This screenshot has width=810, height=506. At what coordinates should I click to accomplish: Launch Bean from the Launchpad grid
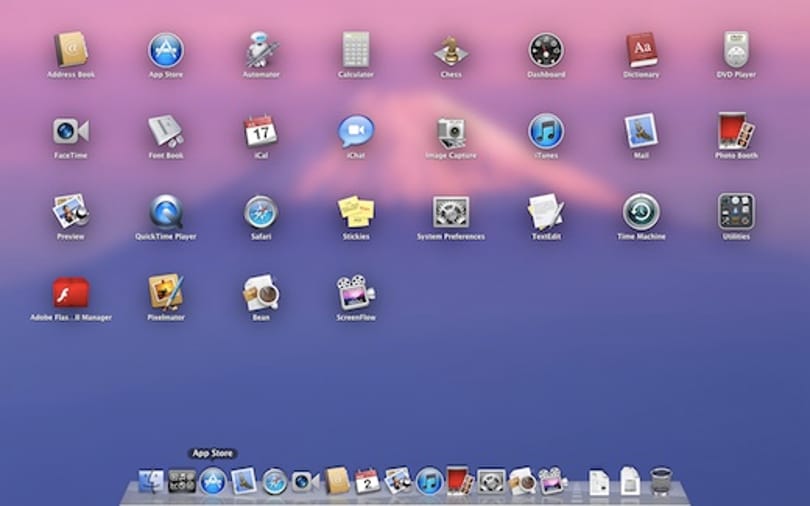[261, 293]
